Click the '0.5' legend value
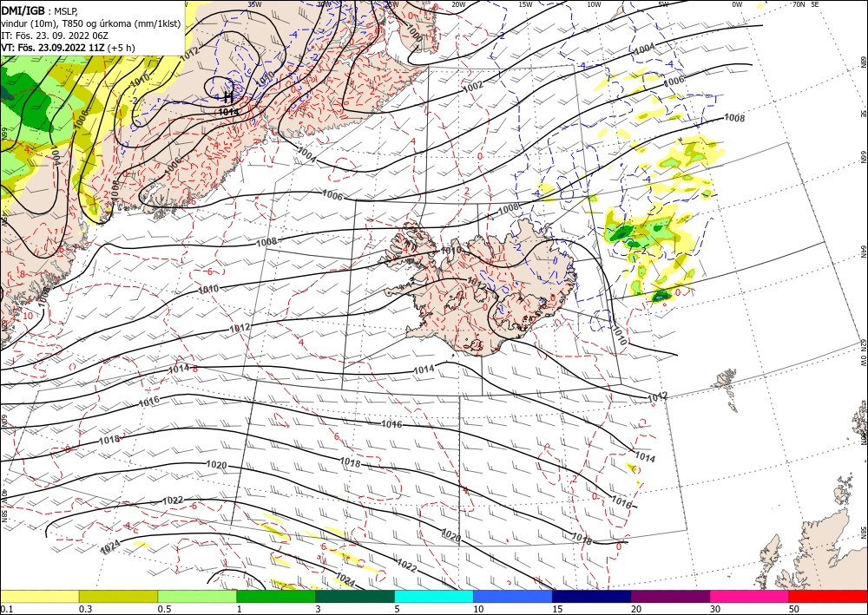The image size is (868, 615). coord(164,609)
